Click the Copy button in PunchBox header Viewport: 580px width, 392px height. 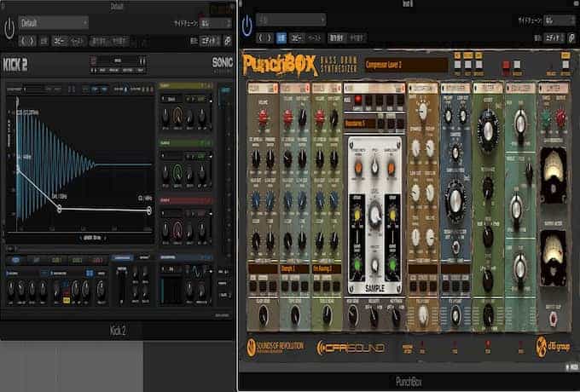coord(298,37)
